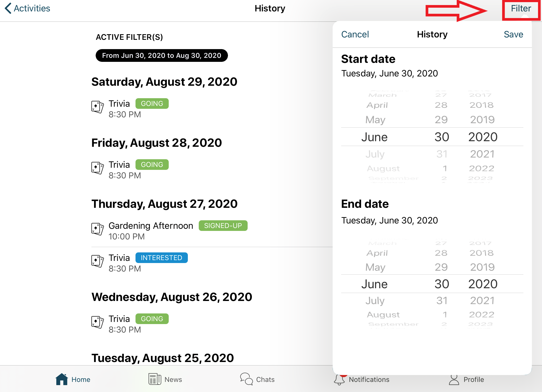Image resolution: width=542 pixels, height=392 pixels.
Task: Tap the active date range filter chip
Action: coord(162,55)
